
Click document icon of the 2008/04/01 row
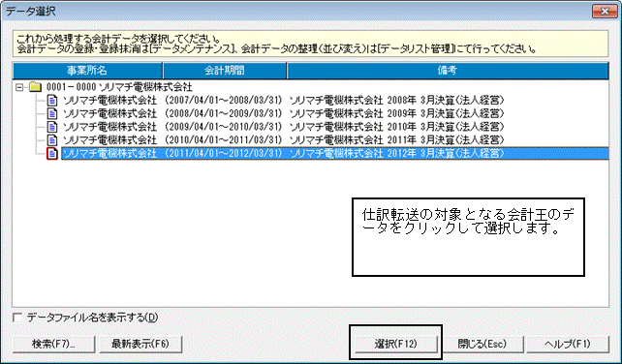pyautogui.click(x=52, y=114)
